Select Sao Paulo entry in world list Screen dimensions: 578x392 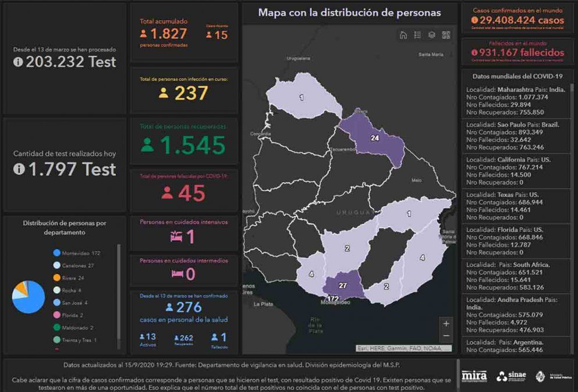pyautogui.click(x=516, y=136)
